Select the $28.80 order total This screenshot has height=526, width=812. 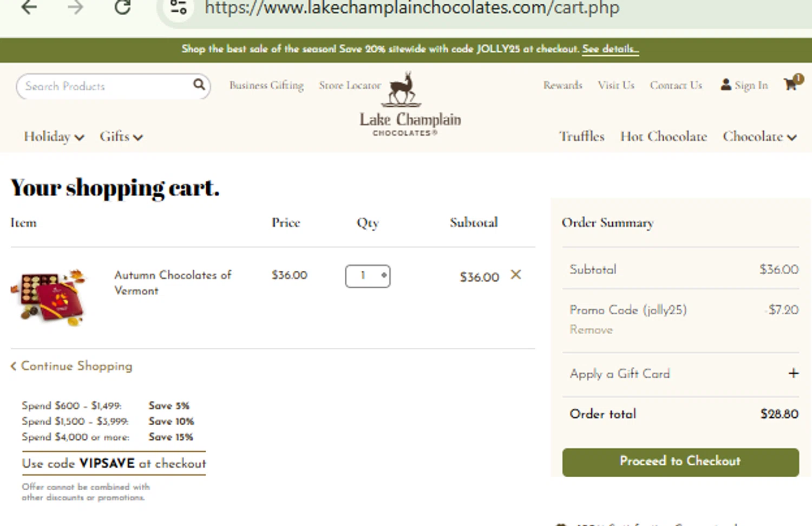click(x=780, y=414)
